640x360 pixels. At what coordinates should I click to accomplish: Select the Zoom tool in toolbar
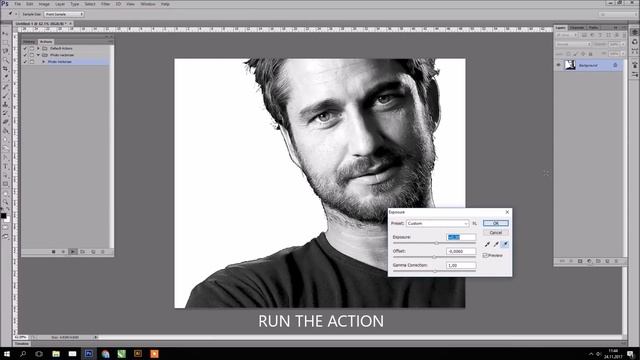pyautogui.click(x=5, y=202)
